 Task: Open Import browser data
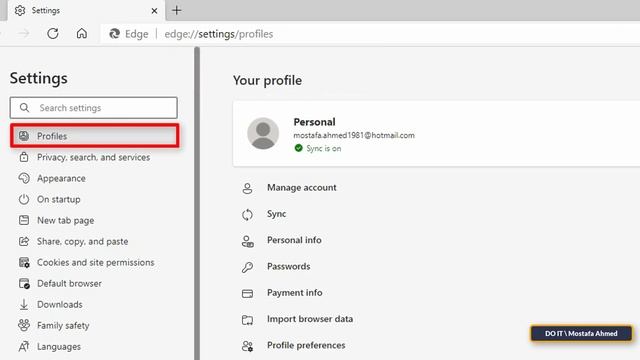310,319
